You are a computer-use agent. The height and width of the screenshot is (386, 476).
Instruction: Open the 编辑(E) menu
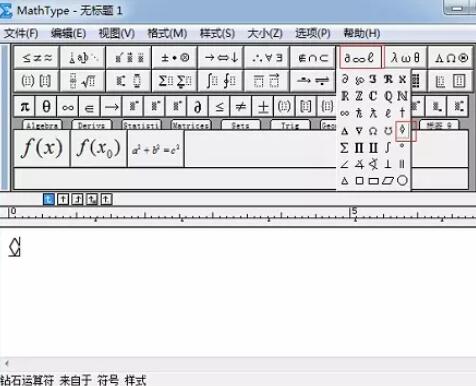point(69,33)
